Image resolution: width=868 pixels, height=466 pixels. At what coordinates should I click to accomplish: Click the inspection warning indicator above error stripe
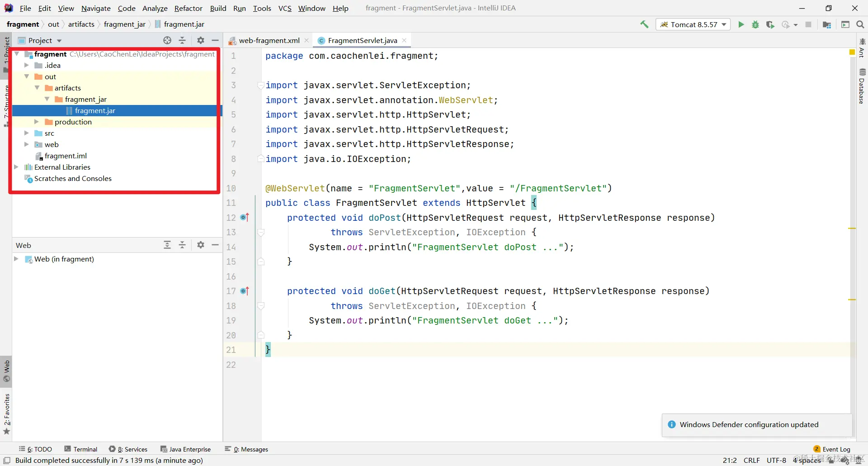[x=852, y=52]
